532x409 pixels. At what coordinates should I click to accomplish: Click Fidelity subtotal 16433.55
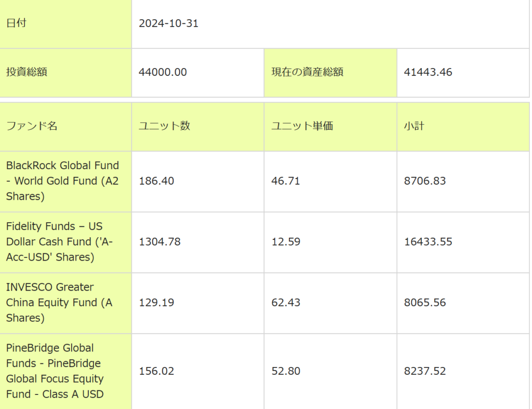click(428, 242)
